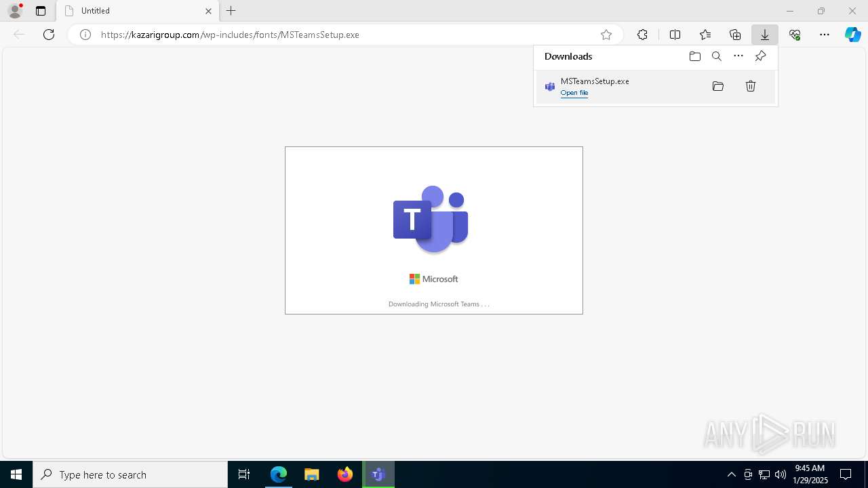Open Firefox from the taskbar
The height and width of the screenshot is (488, 868).
click(345, 474)
